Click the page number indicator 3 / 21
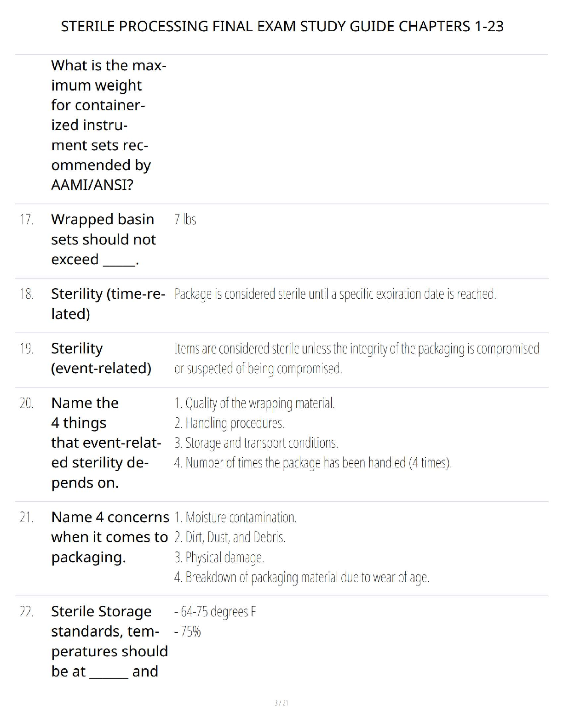 coord(281,703)
